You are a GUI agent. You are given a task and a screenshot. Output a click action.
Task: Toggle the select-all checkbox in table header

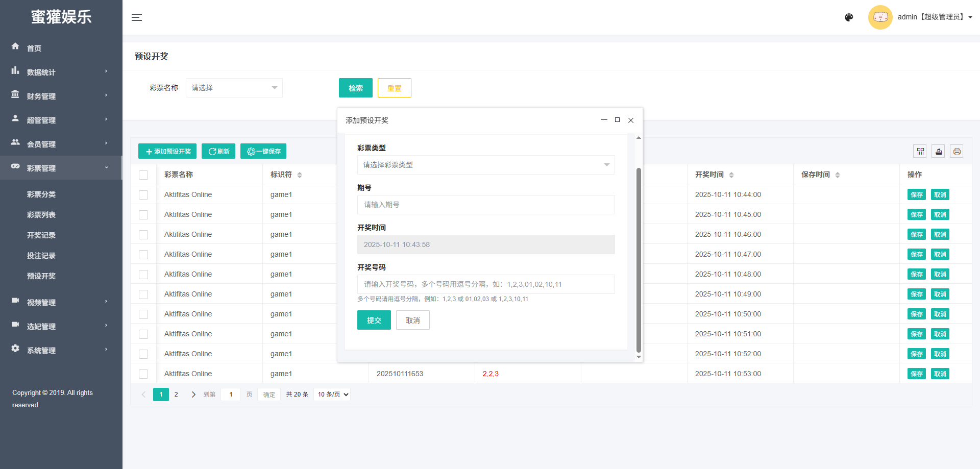tap(143, 175)
